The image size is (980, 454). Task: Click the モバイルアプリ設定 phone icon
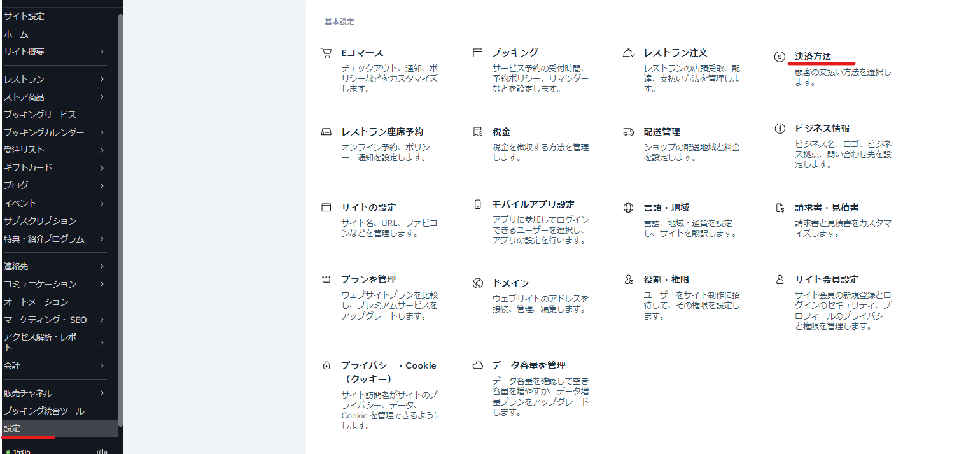(477, 204)
